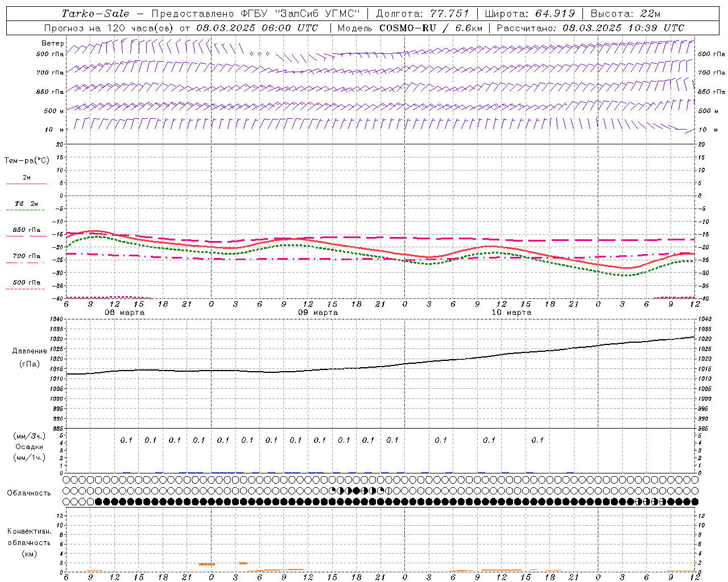Click the date label 09 марта
The height and width of the screenshot is (582, 728).
click(x=318, y=313)
